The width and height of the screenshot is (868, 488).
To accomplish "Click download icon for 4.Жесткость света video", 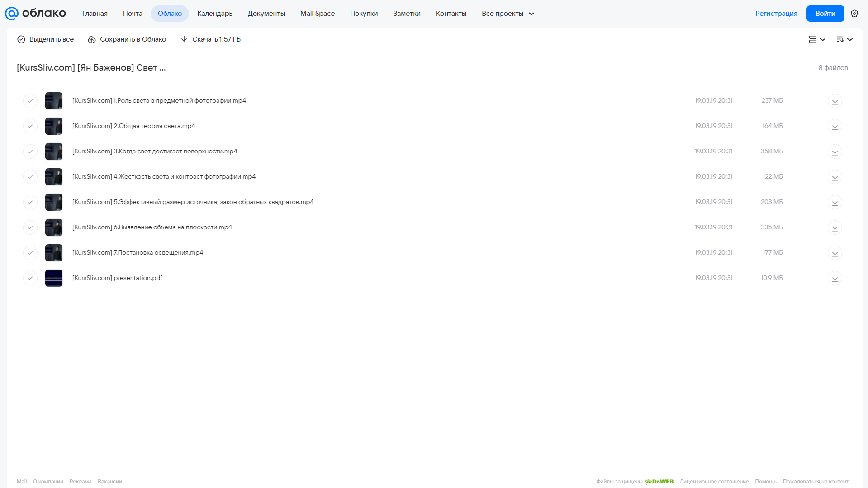I will [835, 177].
